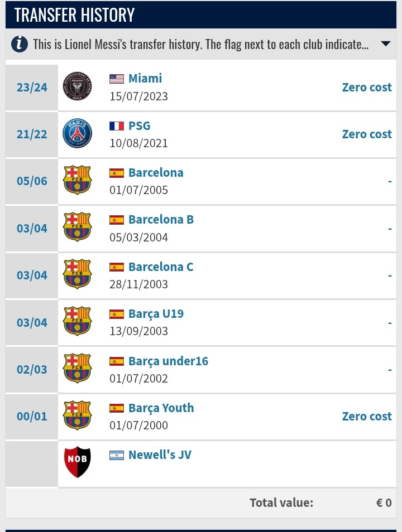Open the PSG club link
The width and height of the screenshot is (402, 532).
(140, 126)
